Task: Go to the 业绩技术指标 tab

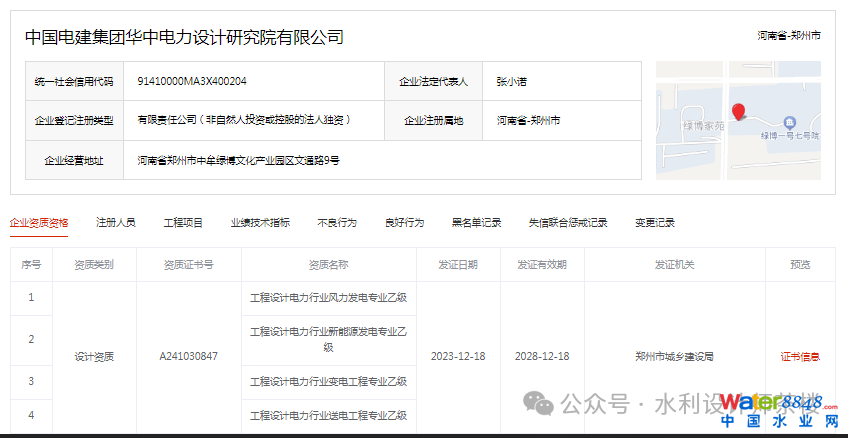Action: [x=260, y=222]
